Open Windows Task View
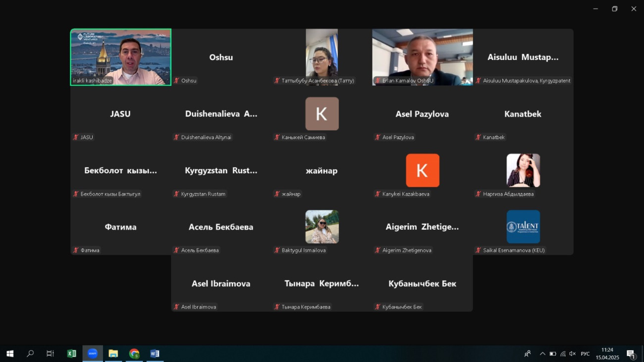Screen dimensions: 644x362 [x=50, y=354]
